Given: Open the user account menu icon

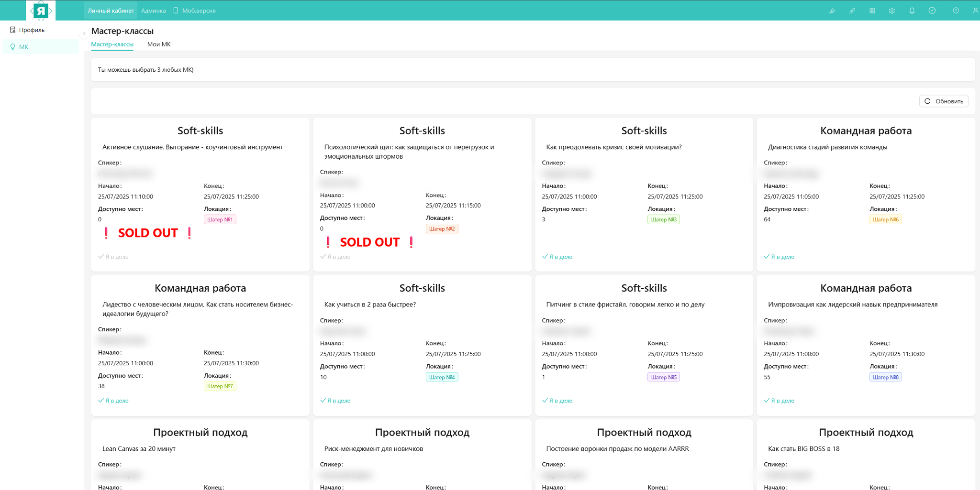Looking at the screenshot, I should 975,11.
